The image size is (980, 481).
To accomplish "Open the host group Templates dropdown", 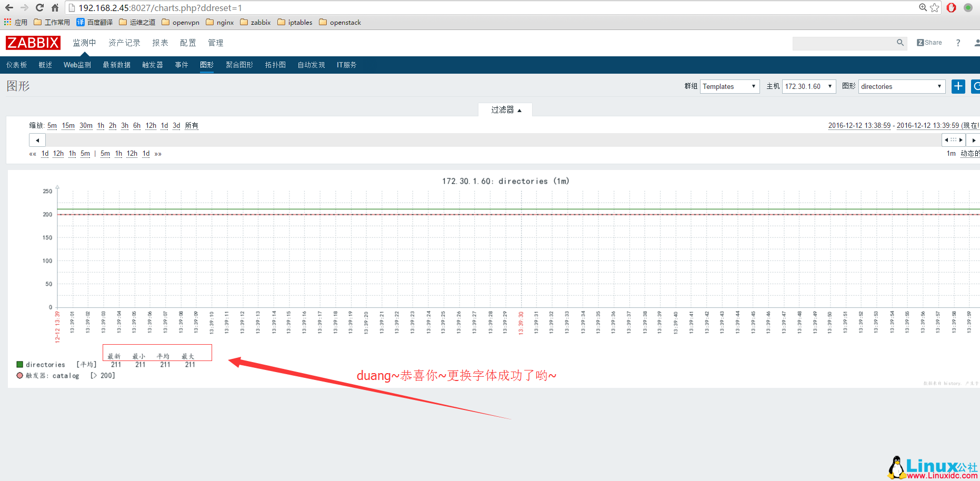I will point(729,86).
